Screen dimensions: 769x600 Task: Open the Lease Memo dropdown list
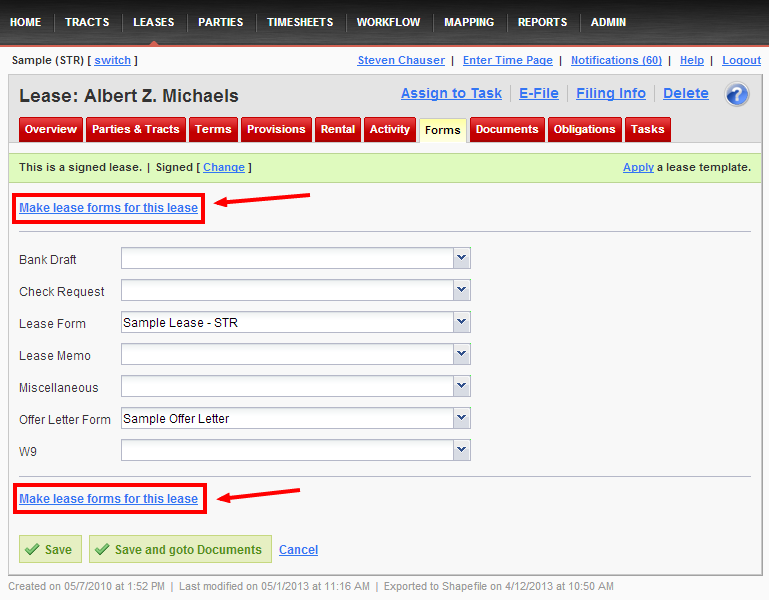pyautogui.click(x=461, y=355)
